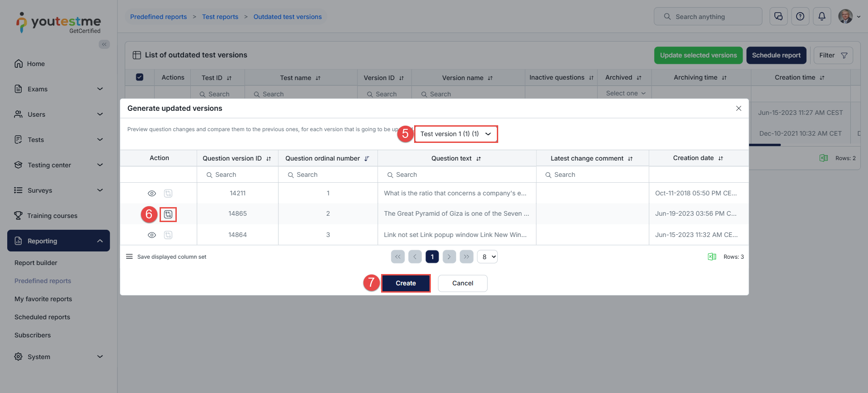
Task: Click Search anything field
Action: click(x=708, y=16)
